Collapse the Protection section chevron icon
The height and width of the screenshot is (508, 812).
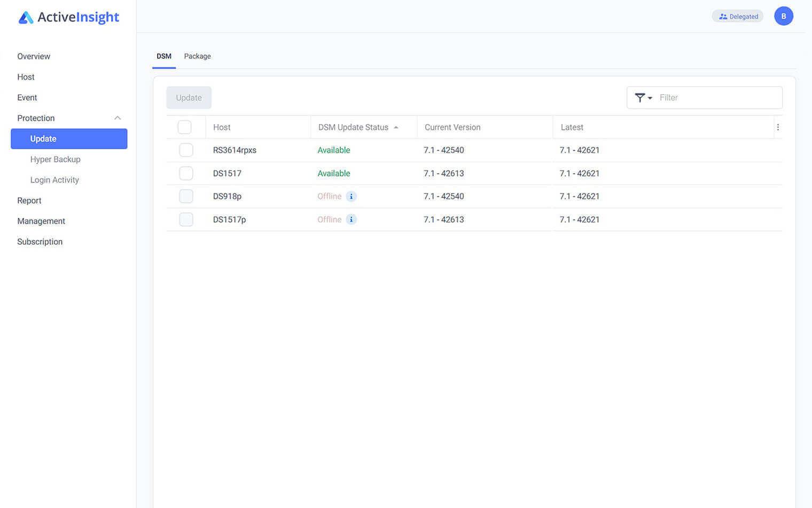tap(118, 118)
